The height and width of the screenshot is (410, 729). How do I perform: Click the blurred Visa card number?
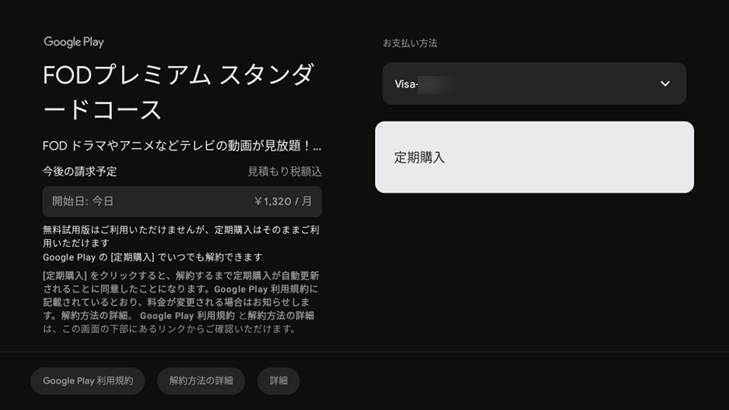coord(434,84)
